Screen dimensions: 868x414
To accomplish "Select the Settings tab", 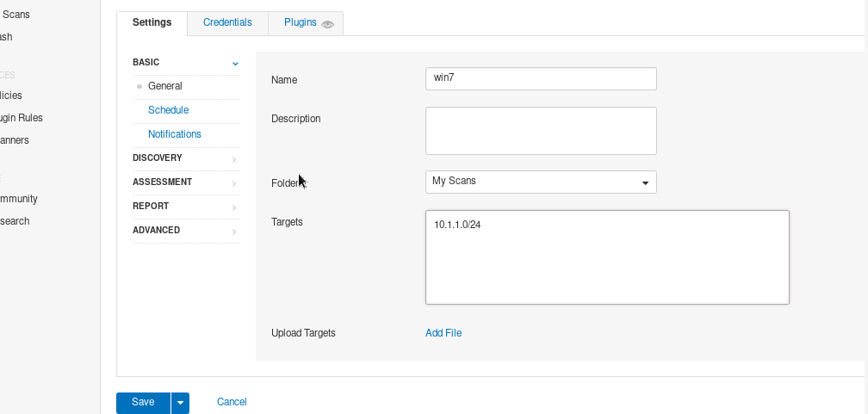I will [152, 22].
